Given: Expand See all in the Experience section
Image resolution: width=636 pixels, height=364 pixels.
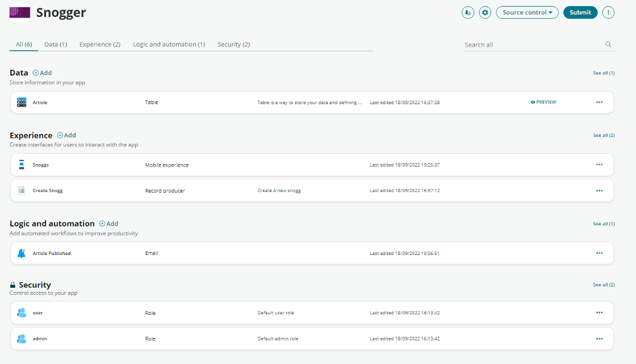Looking at the screenshot, I should pyautogui.click(x=603, y=136).
